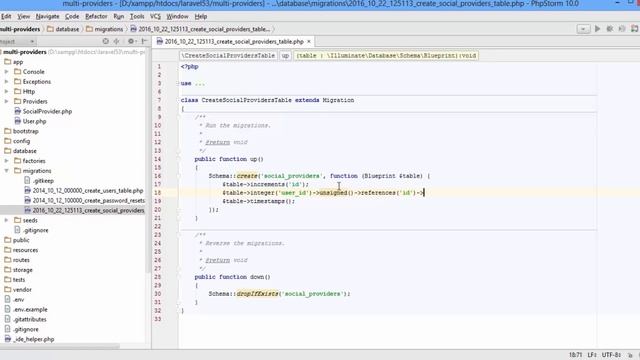Click the database breadcrumb in navigation bar

coord(63,29)
